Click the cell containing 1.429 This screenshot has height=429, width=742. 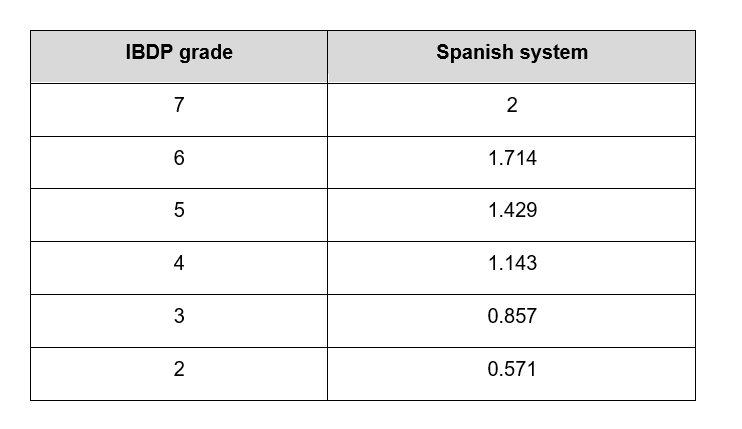click(x=511, y=211)
